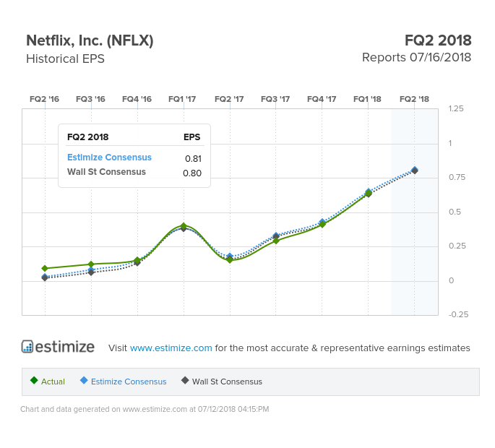This screenshot has width=495, height=448.
Task: Click the estimize logo icon
Action: (x=27, y=346)
